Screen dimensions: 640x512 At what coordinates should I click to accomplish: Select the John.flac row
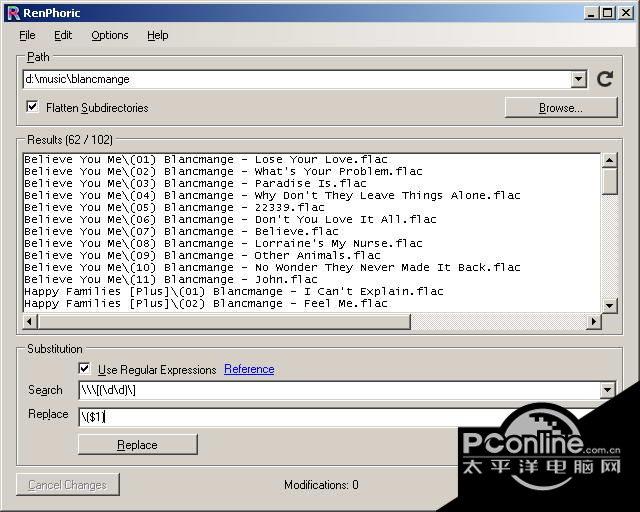pos(312,279)
